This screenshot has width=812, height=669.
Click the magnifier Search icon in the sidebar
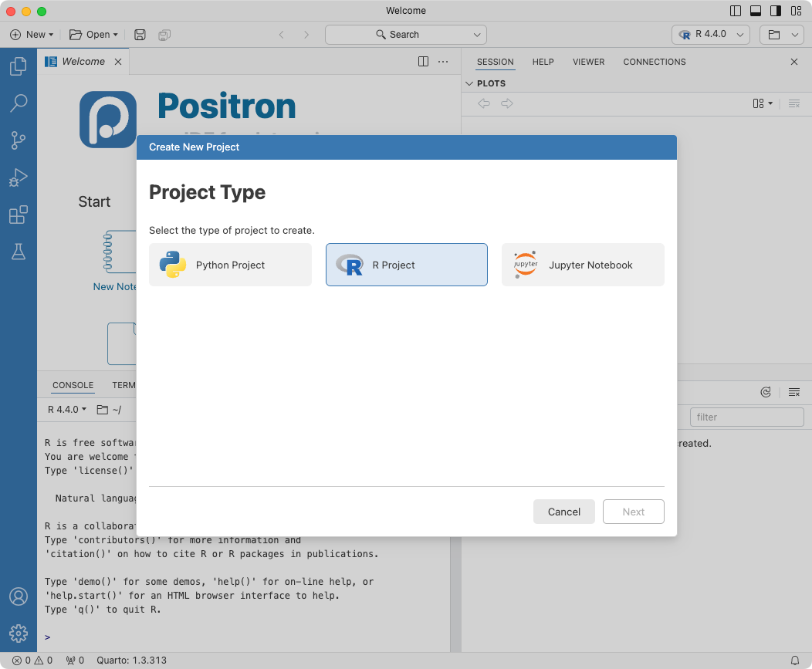pos(19,103)
